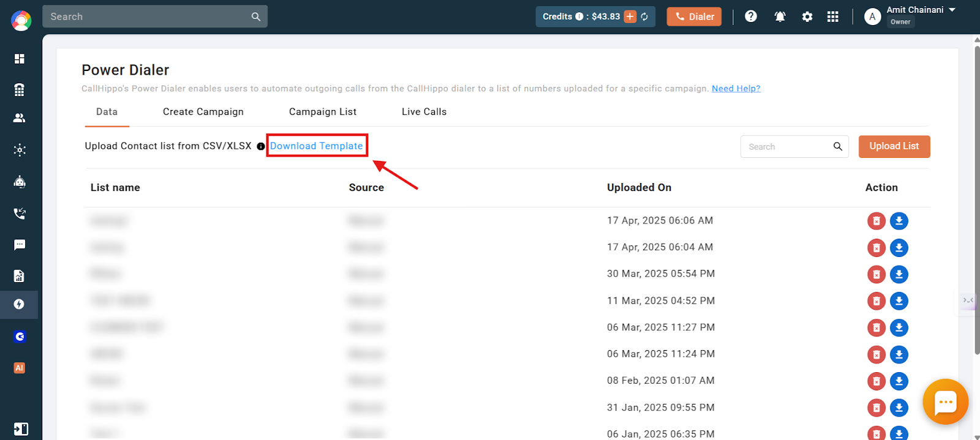Image resolution: width=980 pixels, height=440 pixels.
Task: Click the info icon beside CSV/XLSX
Action: [261, 146]
